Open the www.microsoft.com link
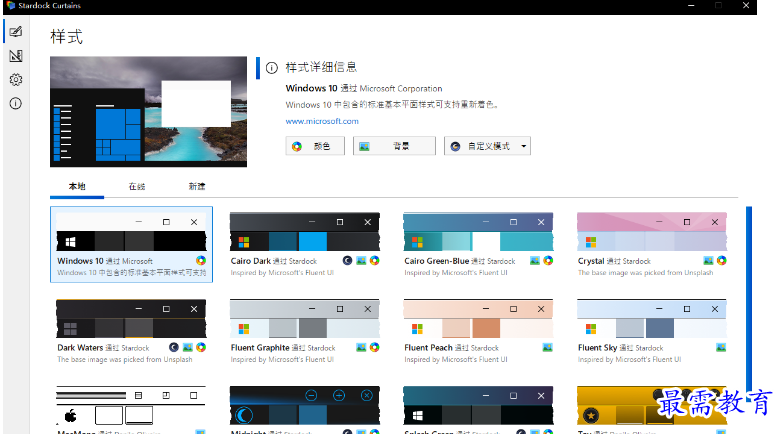Viewport: 781px width, 434px height. coord(322,121)
